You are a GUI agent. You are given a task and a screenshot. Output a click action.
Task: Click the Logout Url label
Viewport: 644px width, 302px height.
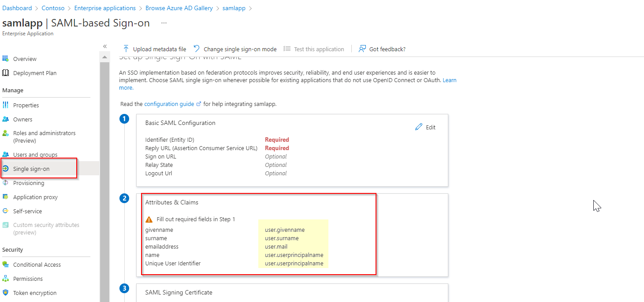pos(159,173)
